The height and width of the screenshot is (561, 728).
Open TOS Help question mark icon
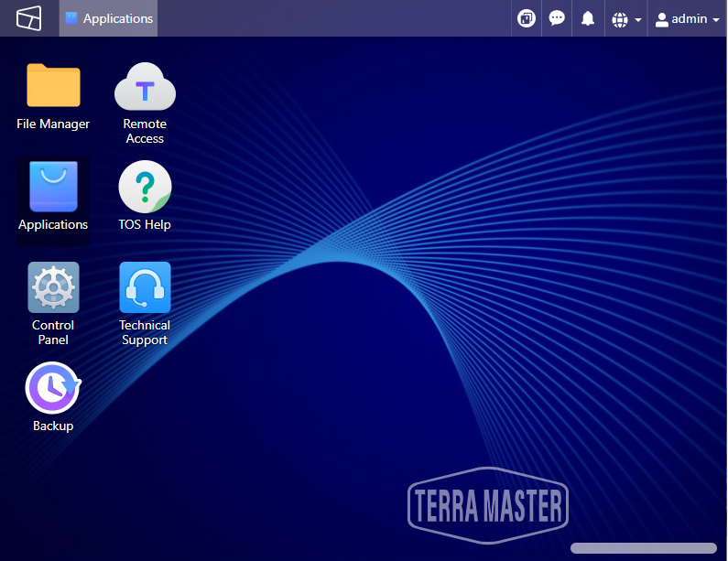point(145,187)
